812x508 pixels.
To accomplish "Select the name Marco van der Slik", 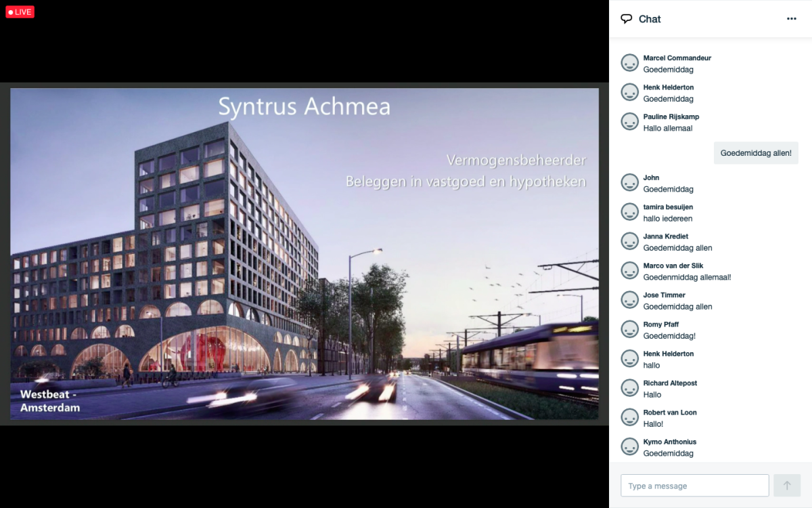I will [x=674, y=266].
